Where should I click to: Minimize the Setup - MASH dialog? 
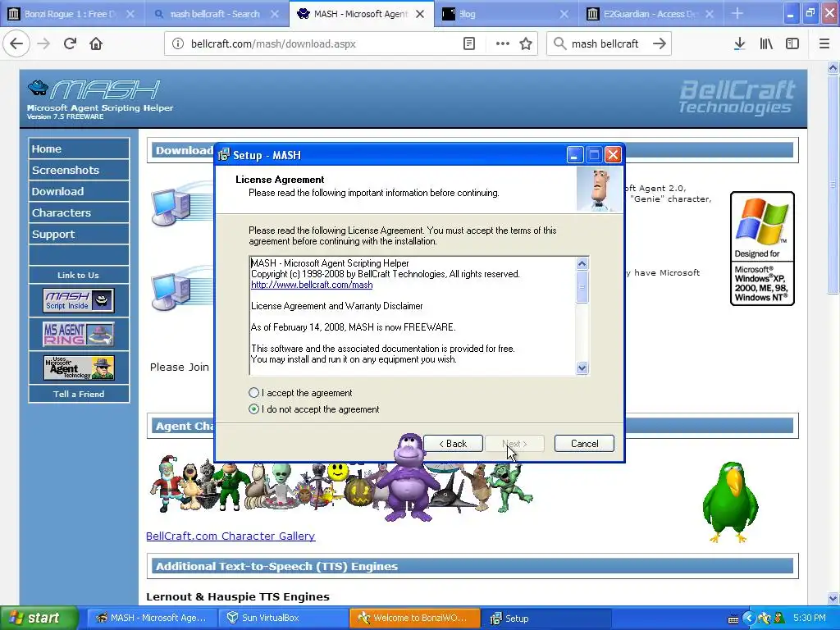574,155
